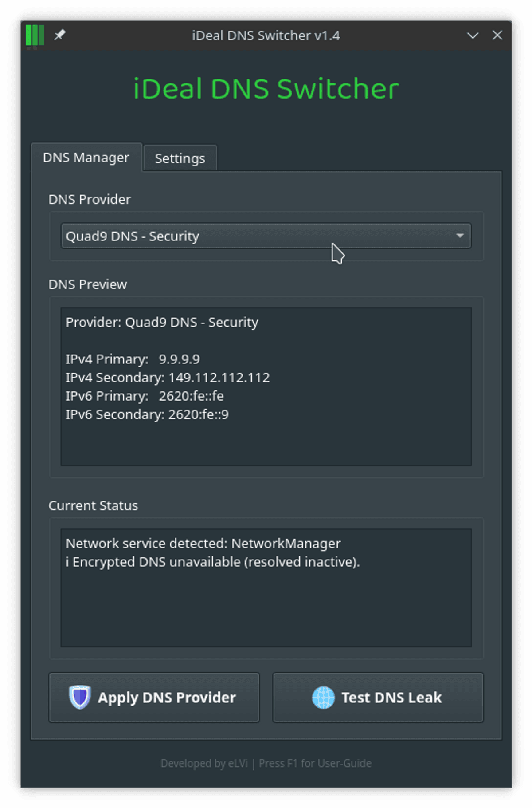Viewport: 532px width, 808px height.
Task: Switch to the Settings tab
Action: coord(180,158)
